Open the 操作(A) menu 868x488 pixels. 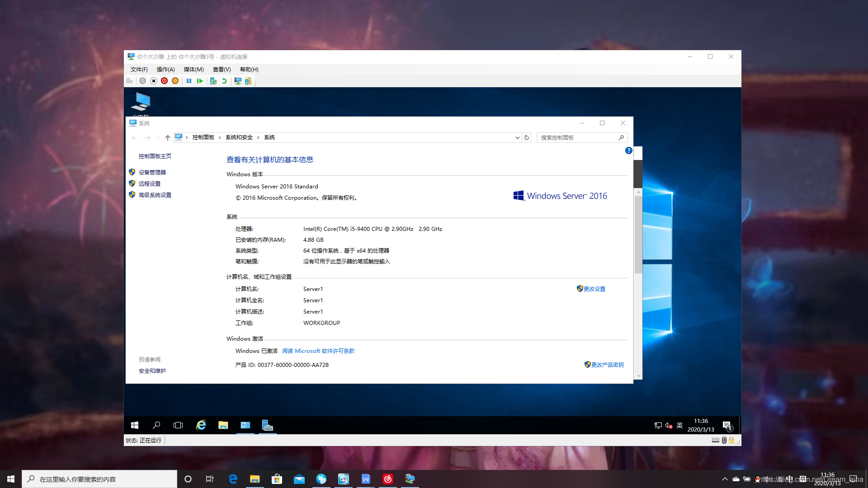point(165,69)
